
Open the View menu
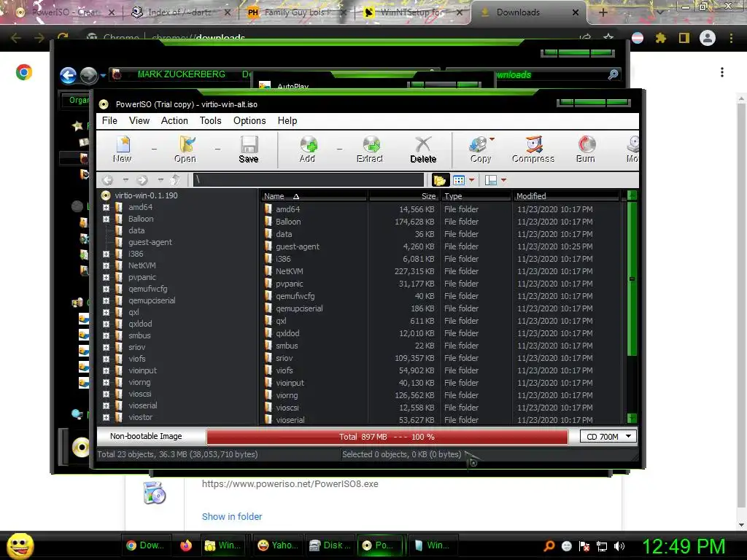click(139, 121)
